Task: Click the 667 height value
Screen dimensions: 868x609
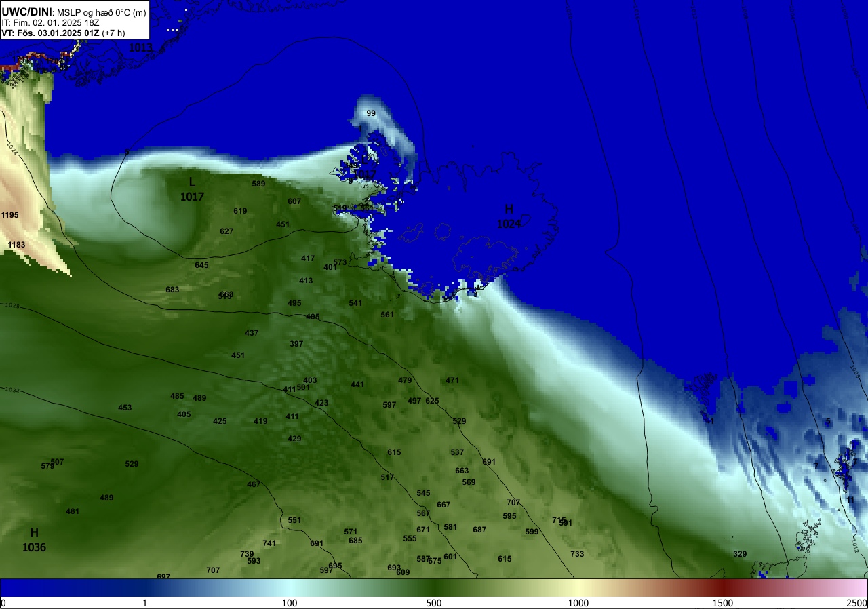Action: 443,505
